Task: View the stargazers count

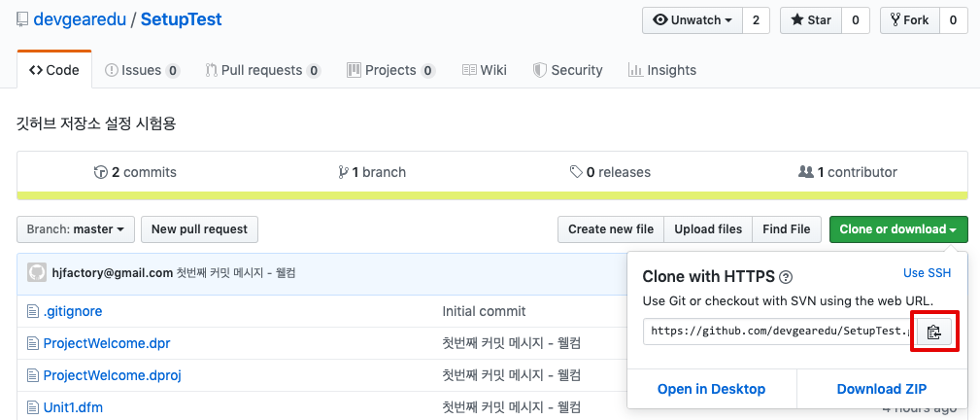Action: point(855,20)
